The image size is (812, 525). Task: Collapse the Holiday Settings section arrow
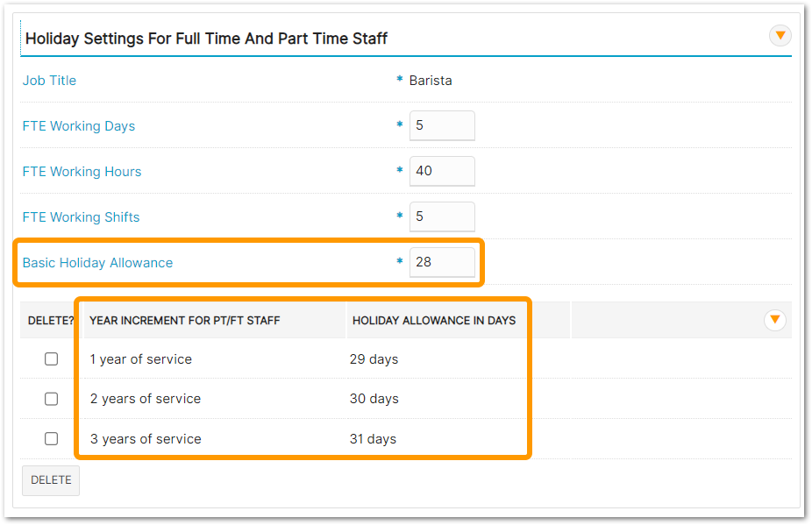780,36
